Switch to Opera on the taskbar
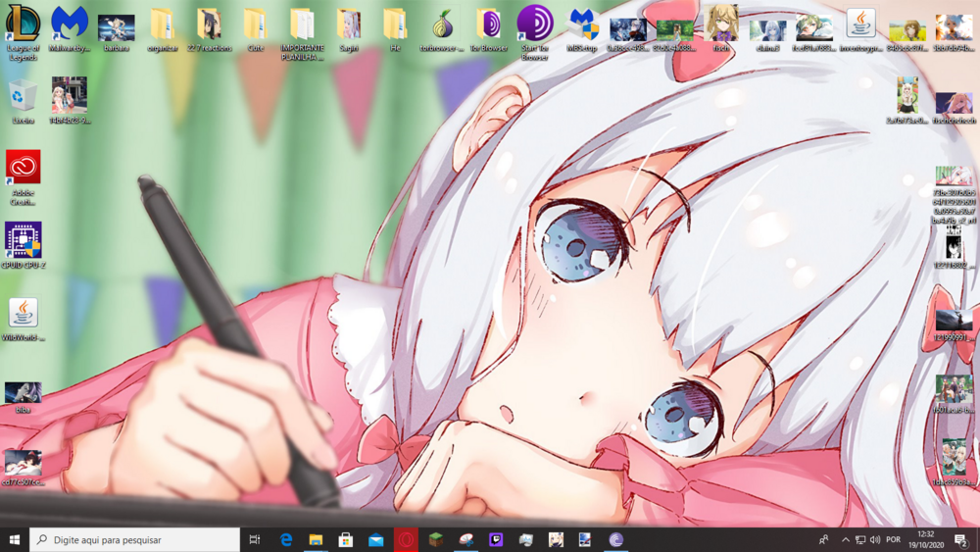Viewport: 980px width, 552px height. [x=406, y=539]
